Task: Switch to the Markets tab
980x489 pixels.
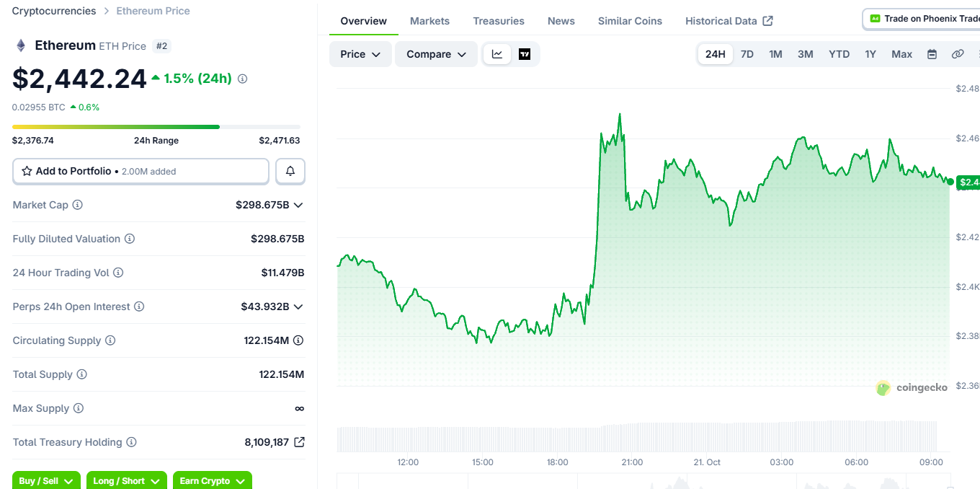Action: (429, 21)
